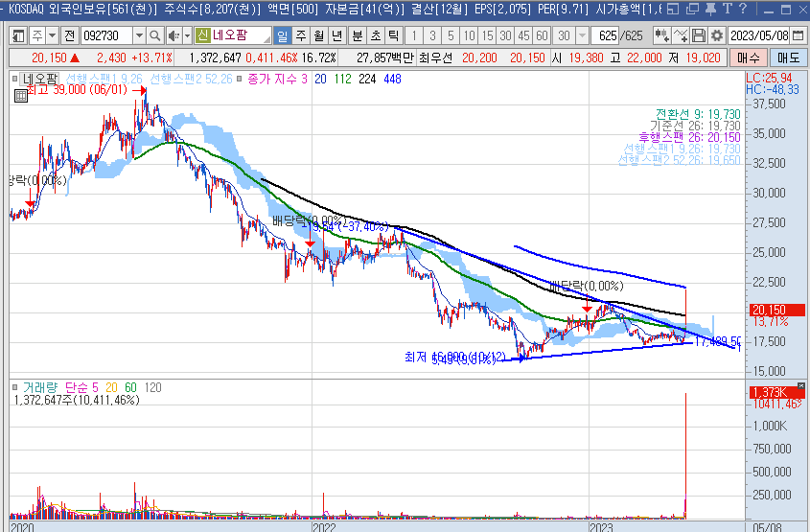Screen dimensions: 810x532
Task: Click the date field 2023/05/08
Action: coord(759,35)
